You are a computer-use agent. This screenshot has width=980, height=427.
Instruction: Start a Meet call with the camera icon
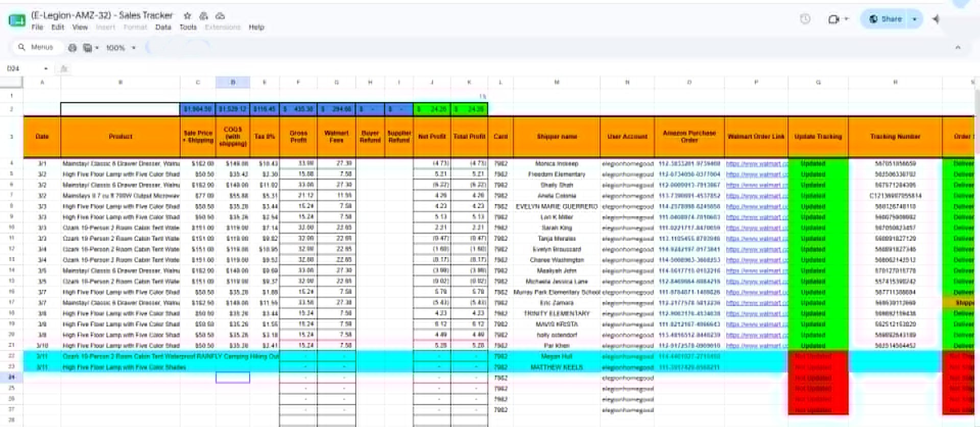(833, 19)
